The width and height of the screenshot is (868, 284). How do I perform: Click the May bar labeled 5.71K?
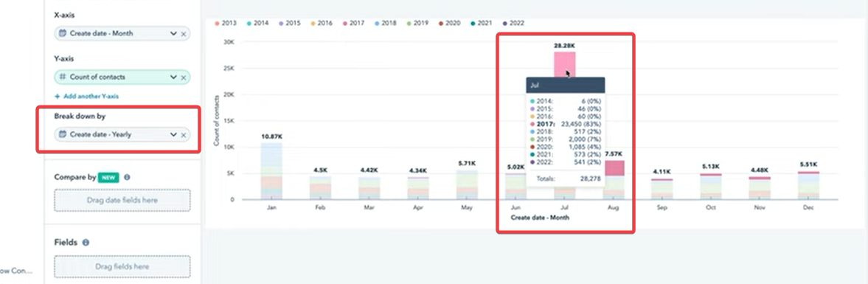click(x=467, y=184)
